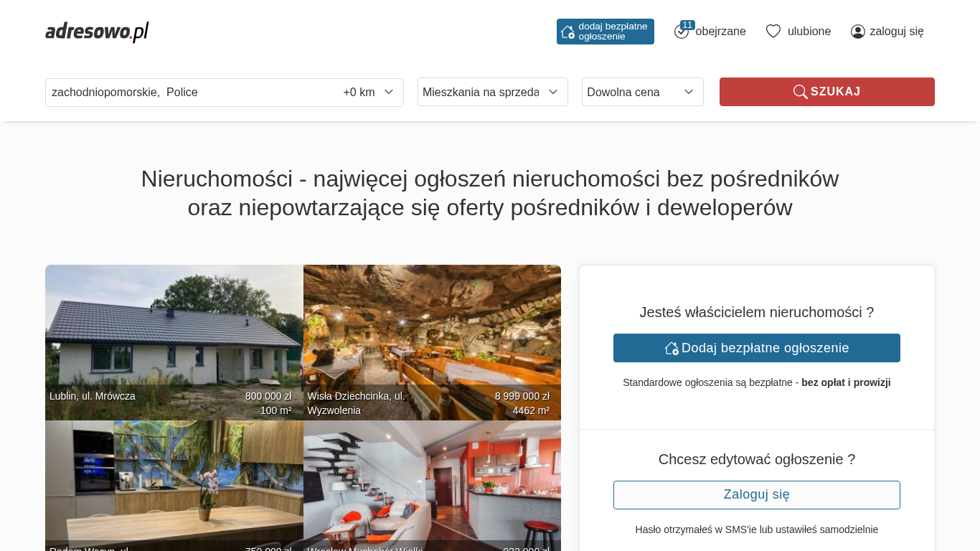Screen dimensions: 980x551
Task: Open obejrzane viewed listings
Action: tap(720, 32)
